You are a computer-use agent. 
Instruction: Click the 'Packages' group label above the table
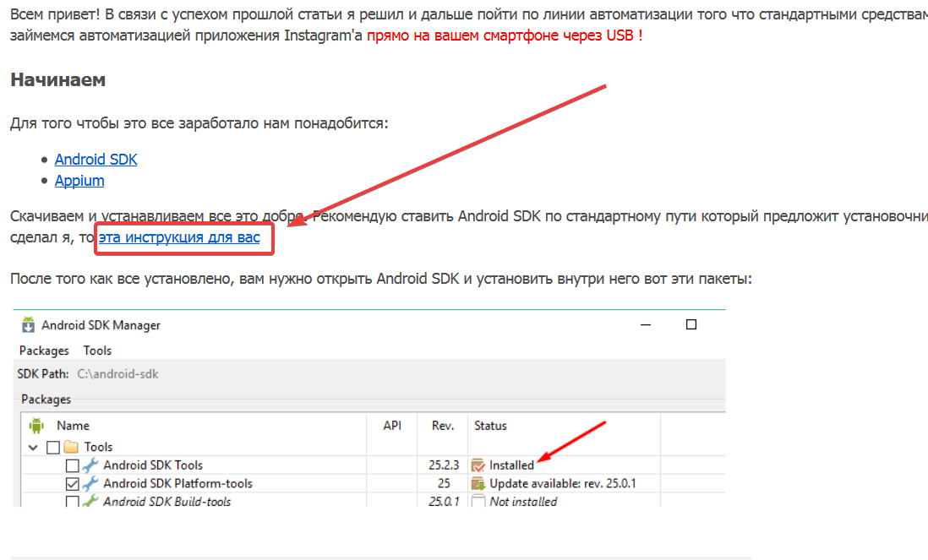[x=46, y=400]
